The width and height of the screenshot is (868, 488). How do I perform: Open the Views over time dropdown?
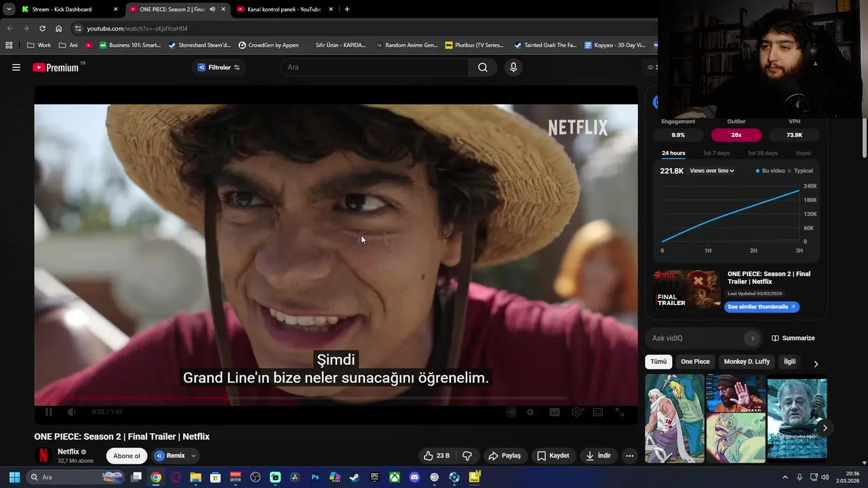click(712, 171)
